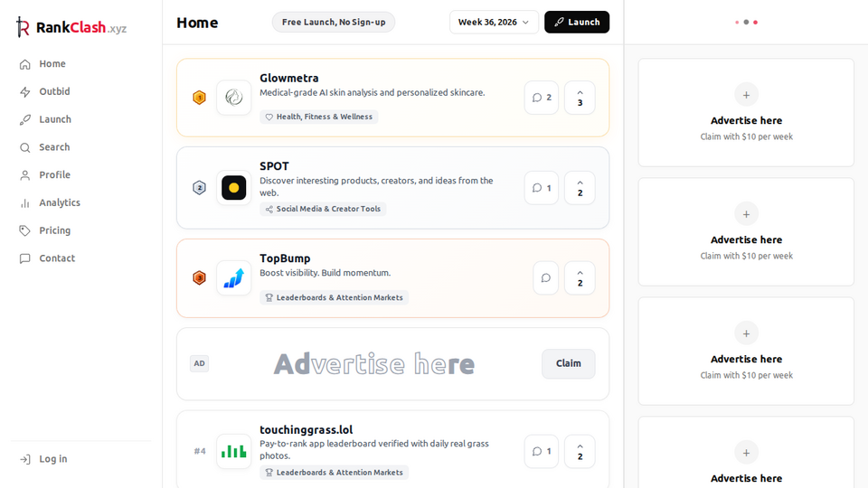Expand the Week 36, 2026 dropdown
The height and width of the screenshot is (488, 868).
tap(494, 22)
